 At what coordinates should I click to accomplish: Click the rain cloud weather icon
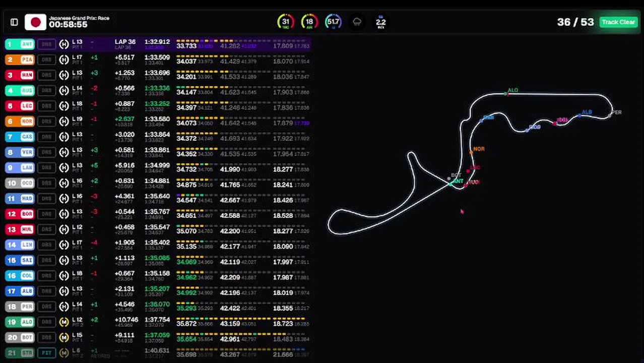[x=357, y=22]
